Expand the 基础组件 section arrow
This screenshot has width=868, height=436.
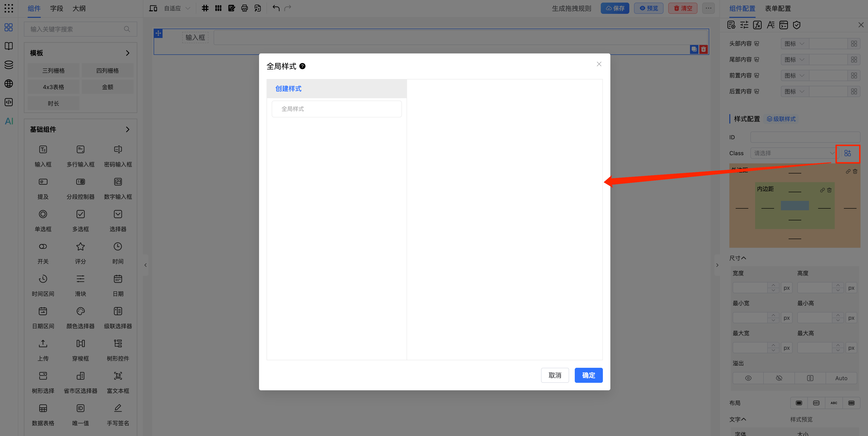point(127,129)
